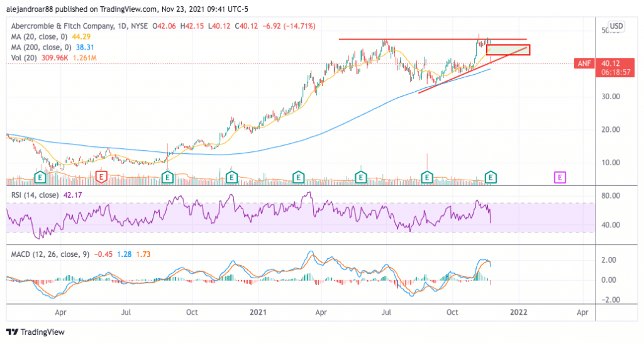
Task: Click the −6.92 (−14.71%) change value
Action: pyautogui.click(x=288, y=26)
